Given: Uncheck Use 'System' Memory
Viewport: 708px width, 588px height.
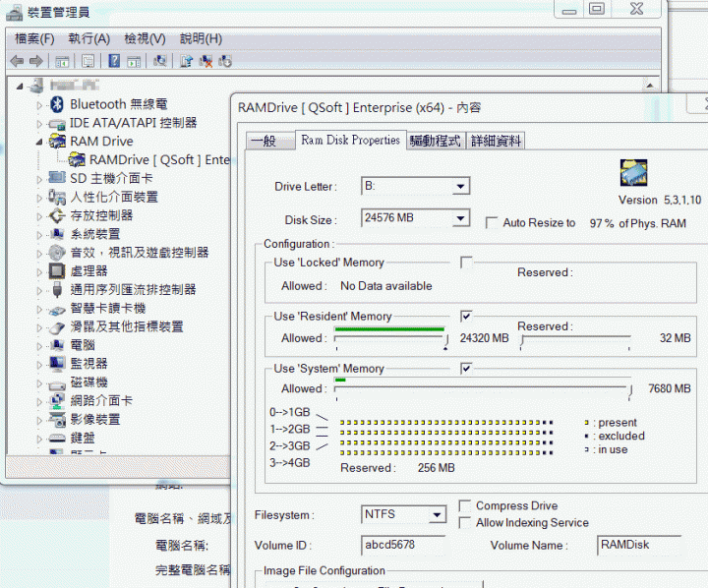Looking at the screenshot, I should coord(466,369).
